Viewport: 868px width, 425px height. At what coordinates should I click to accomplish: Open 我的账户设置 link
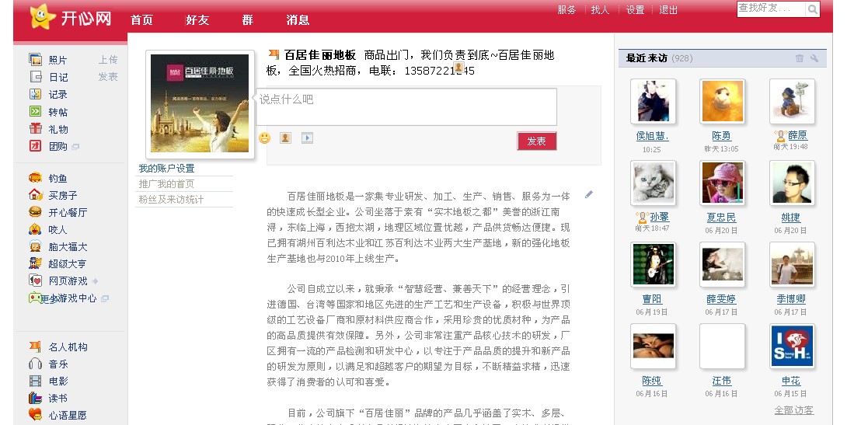[166, 169]
